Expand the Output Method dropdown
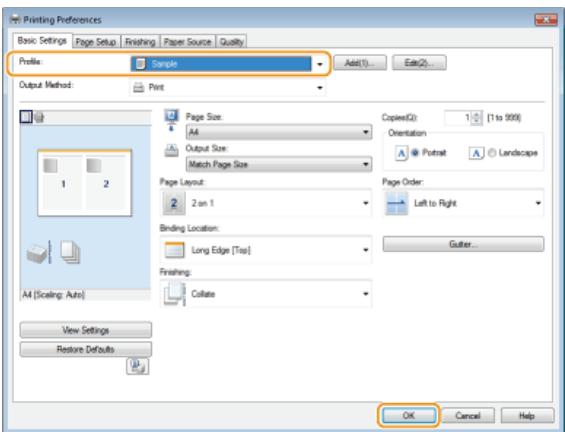 (x=228, y=88)
